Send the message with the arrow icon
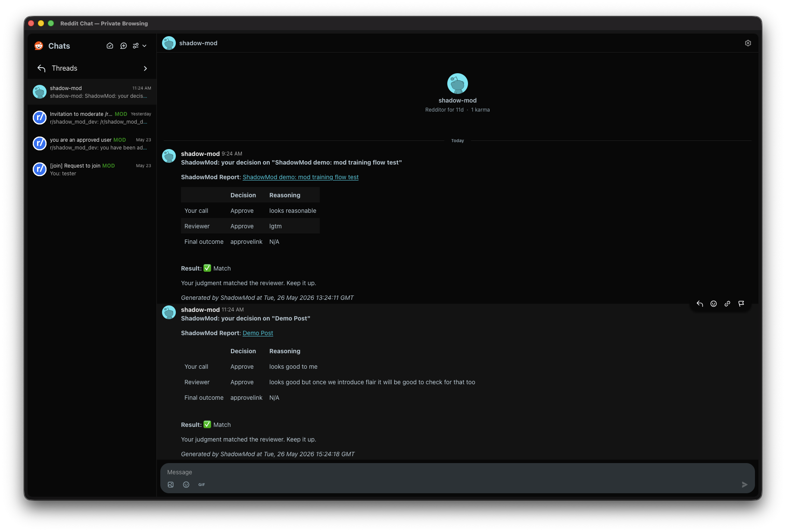 point(745,485)
